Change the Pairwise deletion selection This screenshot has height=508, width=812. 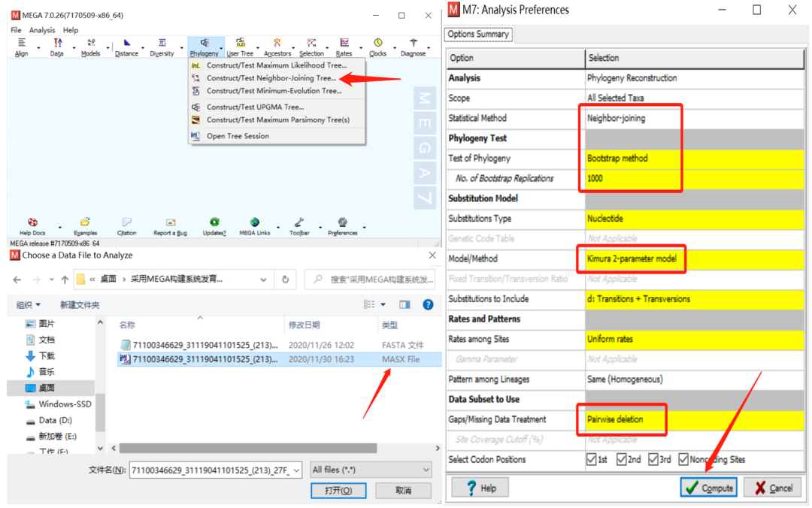coord(695,419)
